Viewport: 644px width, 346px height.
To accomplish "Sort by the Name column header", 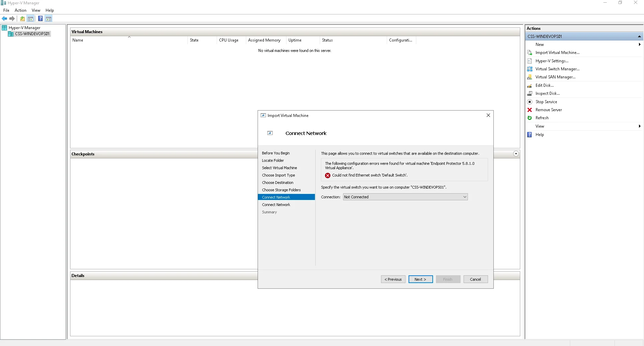I will click(x=129, y=40).
